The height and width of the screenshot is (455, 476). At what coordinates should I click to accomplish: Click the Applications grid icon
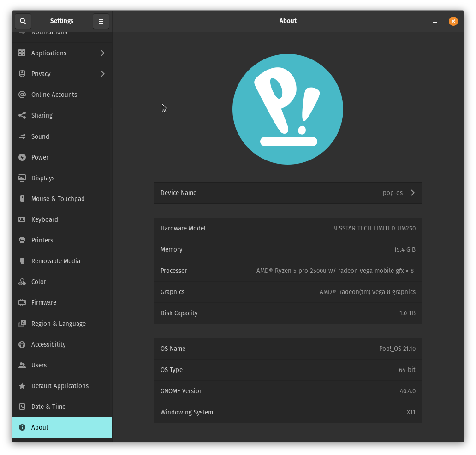[22, 53]
